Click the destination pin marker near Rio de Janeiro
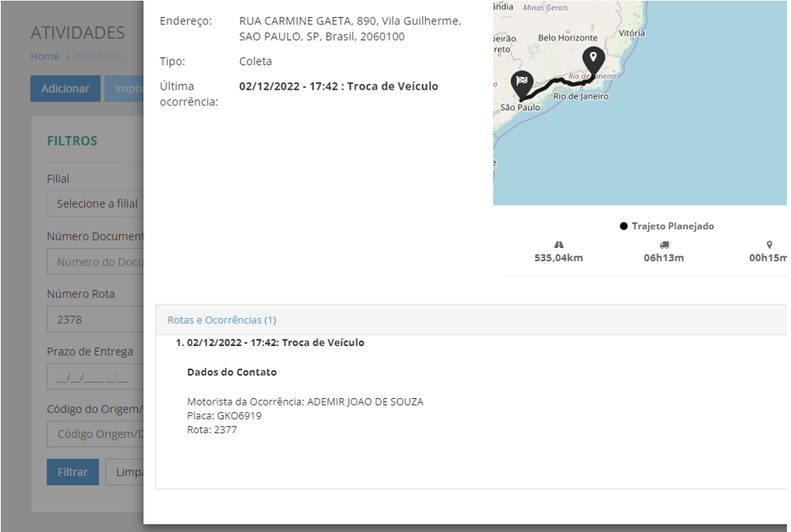Image resolution: width=791 pixels, height=532 pixels. pos(593,63)
